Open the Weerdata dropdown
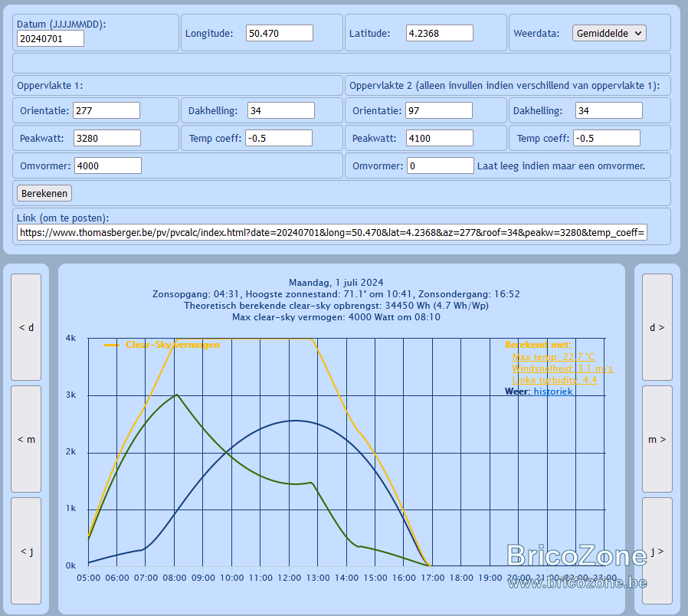The image size is (688, 616). [x=609, y=34]
